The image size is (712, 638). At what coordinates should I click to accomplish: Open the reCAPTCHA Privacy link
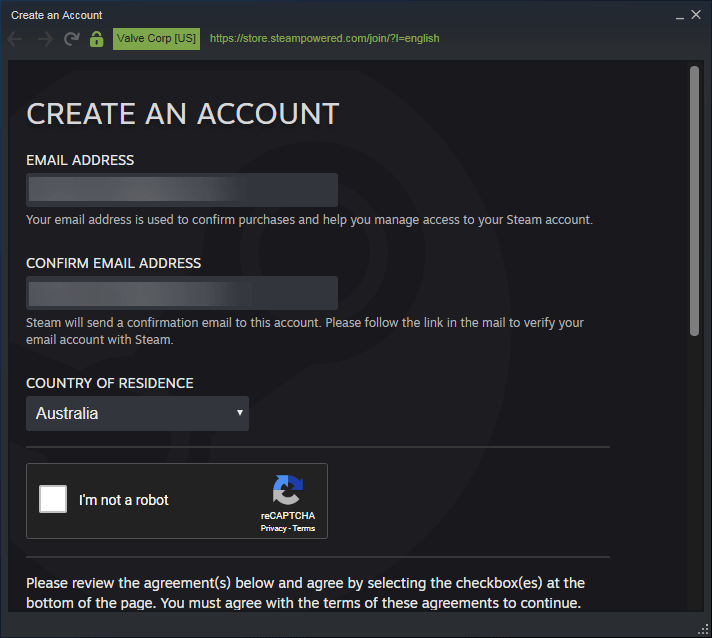click(273, 528)
